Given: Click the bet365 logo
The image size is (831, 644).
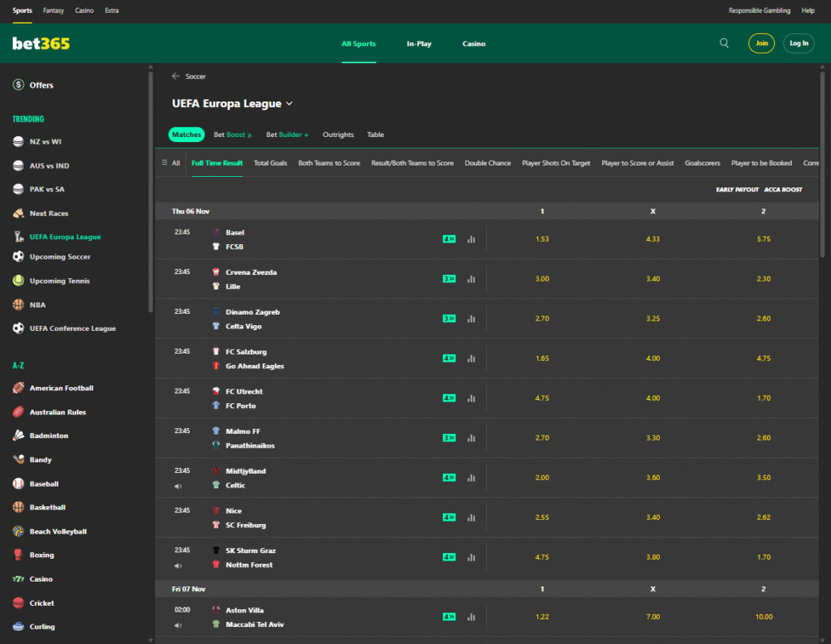Looking at the screenshot, I should (x=41, y=44).
